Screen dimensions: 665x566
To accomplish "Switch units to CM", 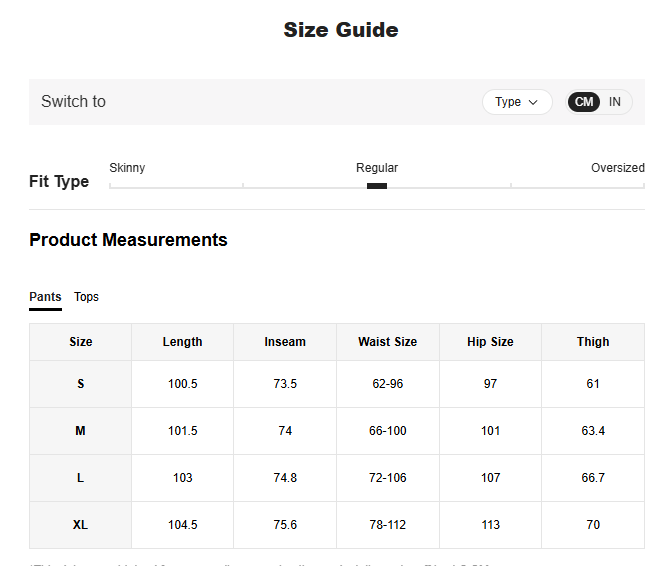I will point(584,102).
